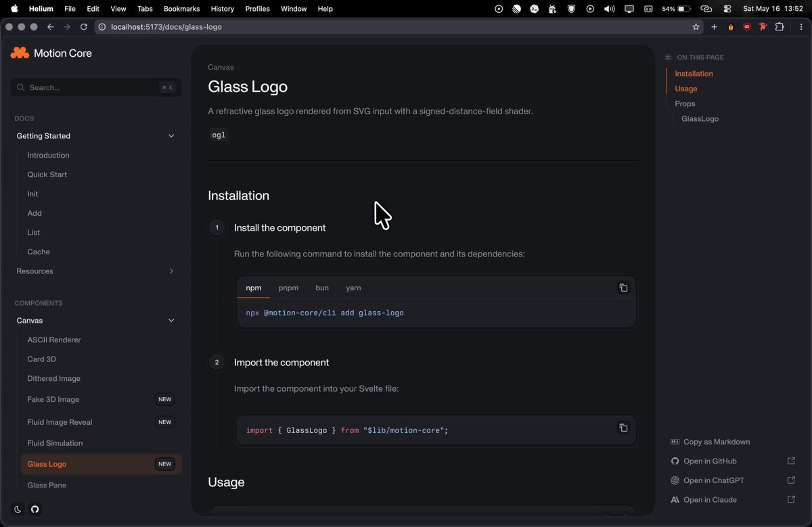Screen dimensions: 812x527
Task: Switch to the yarn tab
Action: [353, 288]
